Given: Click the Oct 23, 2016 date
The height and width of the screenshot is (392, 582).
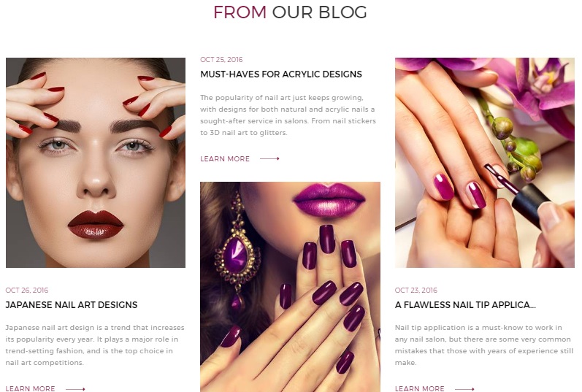Looking at the screenshot, I should pyautogui.click(x=416, y=291).
